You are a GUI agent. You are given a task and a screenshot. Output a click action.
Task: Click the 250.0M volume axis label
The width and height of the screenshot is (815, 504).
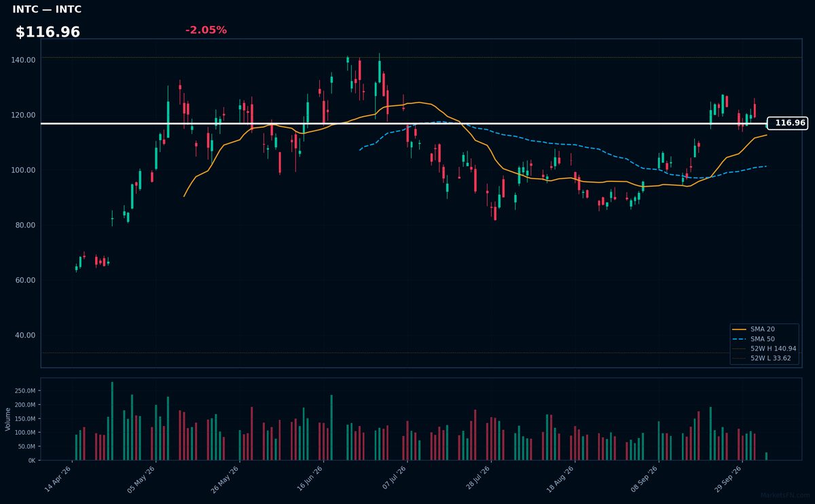point(25,391)
